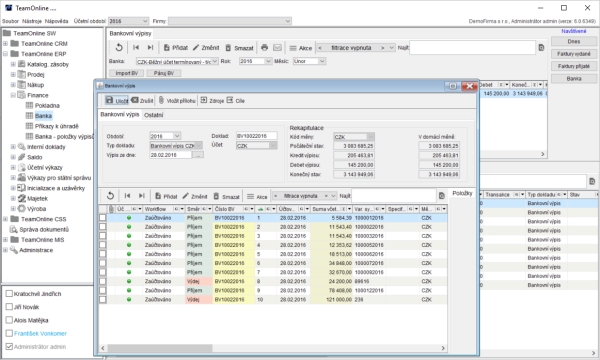Click the paperclip Vložit přílohu icon
This screenshot has width=600, height=360.
(161, 100)
